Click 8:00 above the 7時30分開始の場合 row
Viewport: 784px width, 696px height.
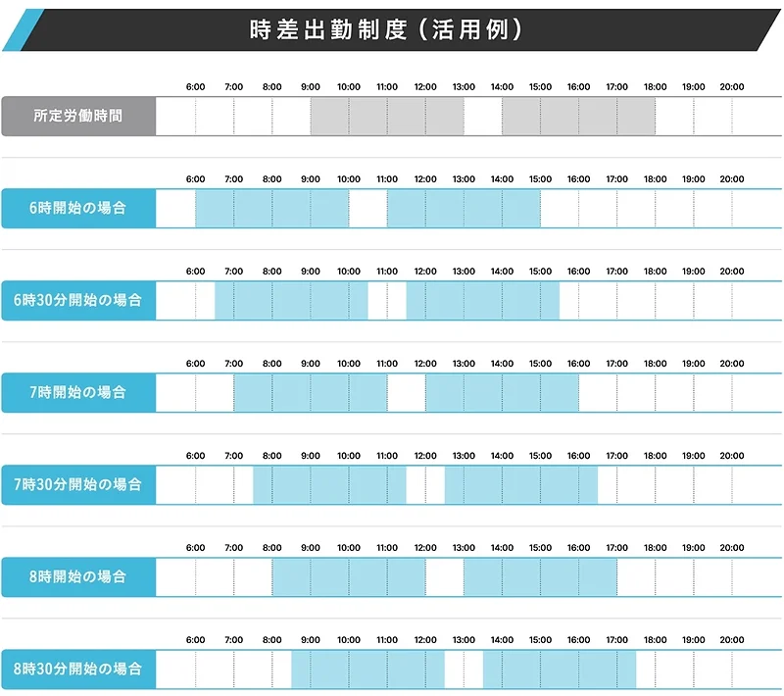[272, 456]
